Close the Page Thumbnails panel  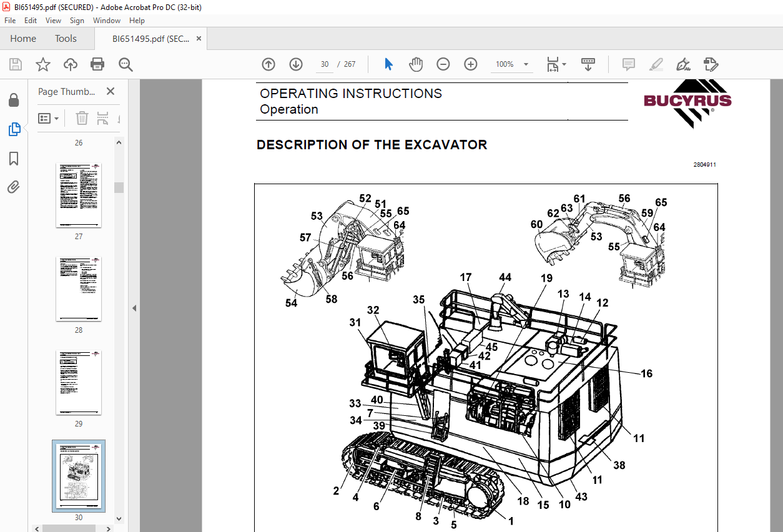click(111, 91)
